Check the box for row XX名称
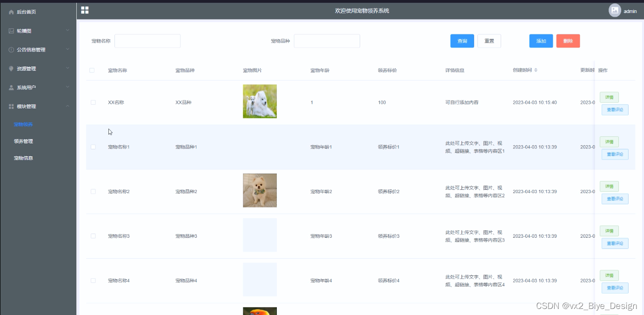 [93, 102]
